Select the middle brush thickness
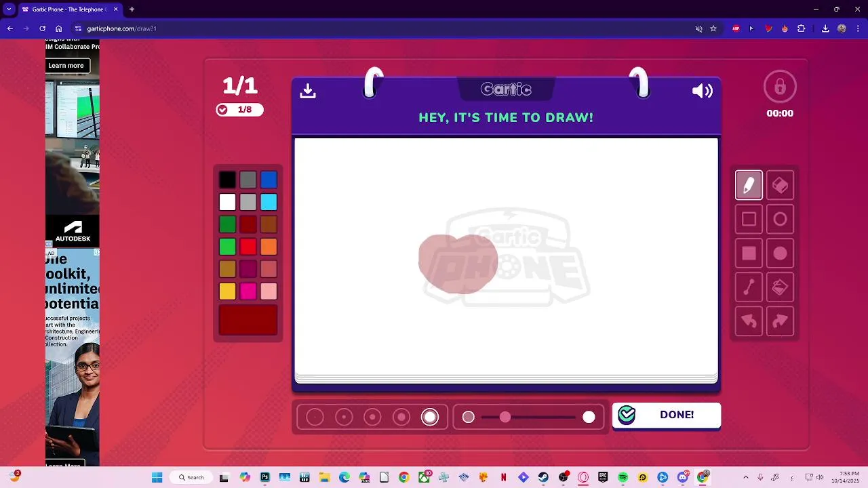The image size is (868, 488). click(x=372, y=417)
